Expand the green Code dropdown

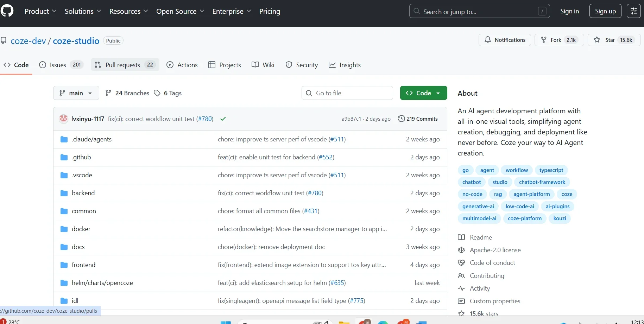pyautogui.click(x=423, y=93)
